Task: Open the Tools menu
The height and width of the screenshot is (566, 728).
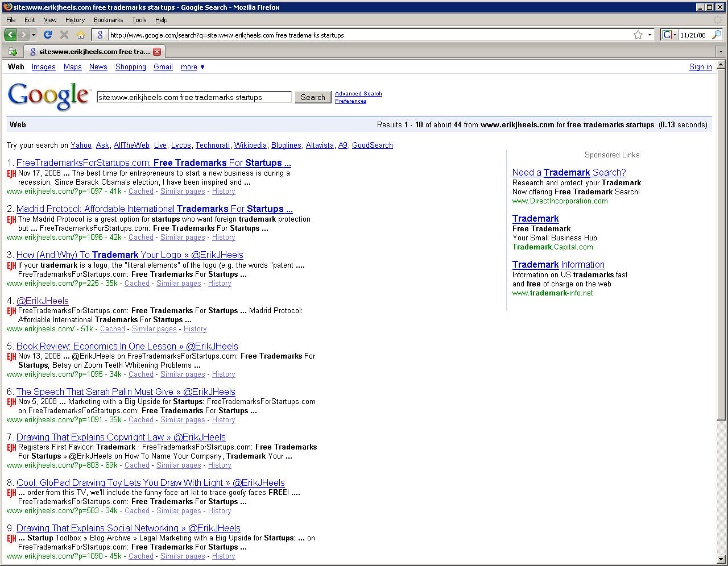Action: (x=139, y=20)
